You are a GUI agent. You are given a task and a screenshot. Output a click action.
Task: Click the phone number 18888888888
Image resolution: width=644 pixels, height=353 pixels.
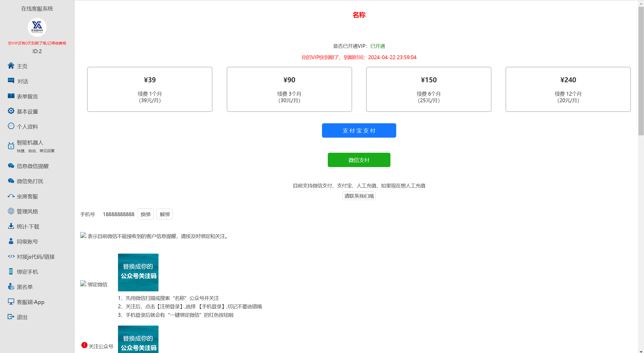point(118,214)
